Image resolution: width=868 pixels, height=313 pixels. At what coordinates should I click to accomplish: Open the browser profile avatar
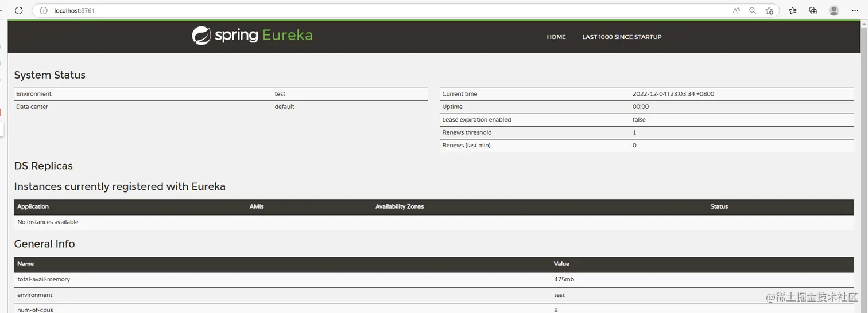coord(834,10)
